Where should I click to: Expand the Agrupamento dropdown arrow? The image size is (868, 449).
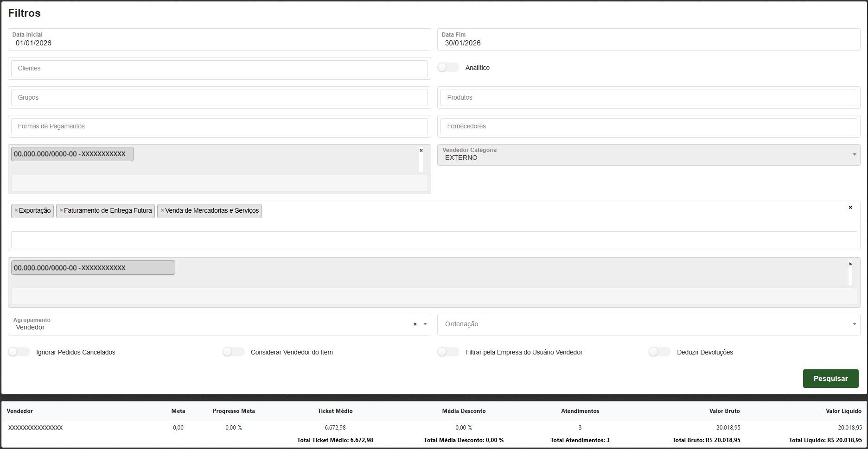pyautogui.click(x=425, y=324)
